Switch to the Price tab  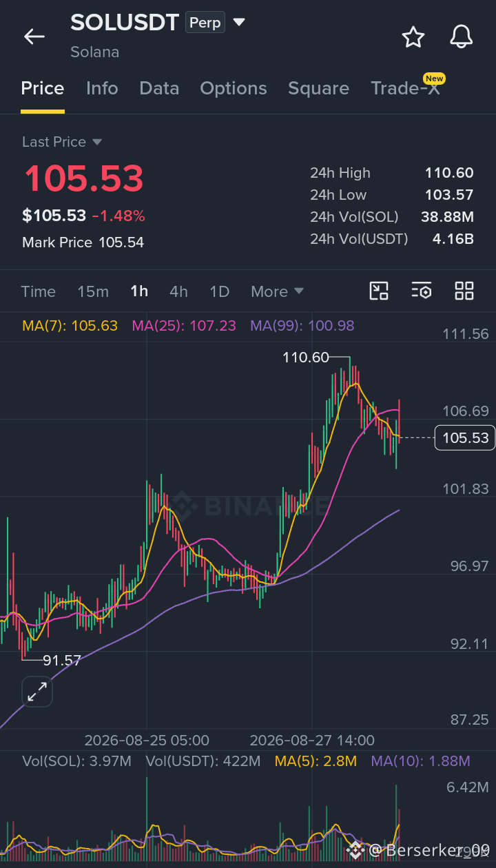43,88
